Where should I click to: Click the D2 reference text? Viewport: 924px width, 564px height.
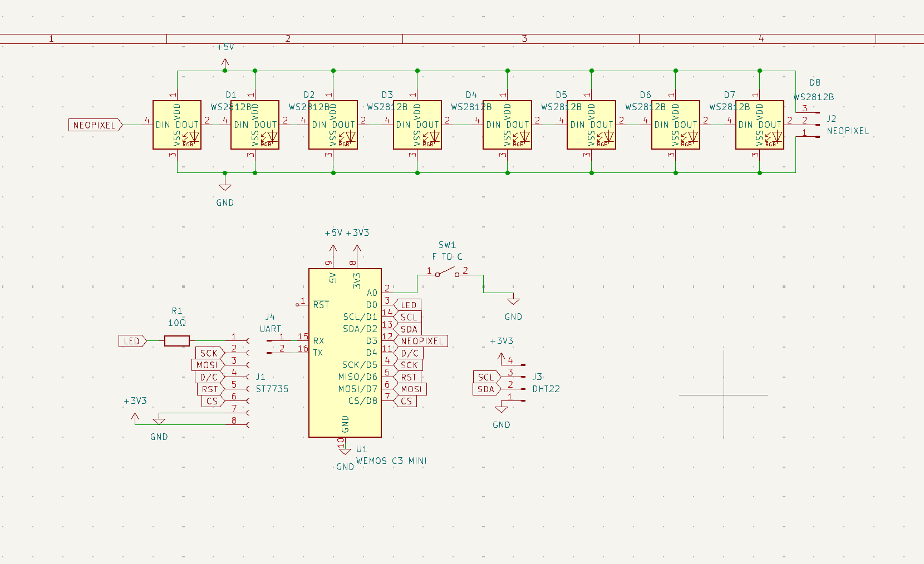coord(309,95)
